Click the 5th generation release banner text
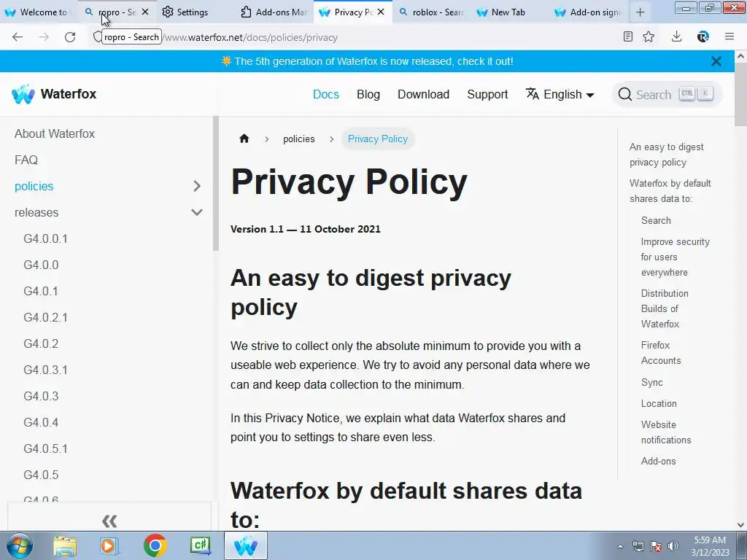The image size is (747, 560). point(373,61)
